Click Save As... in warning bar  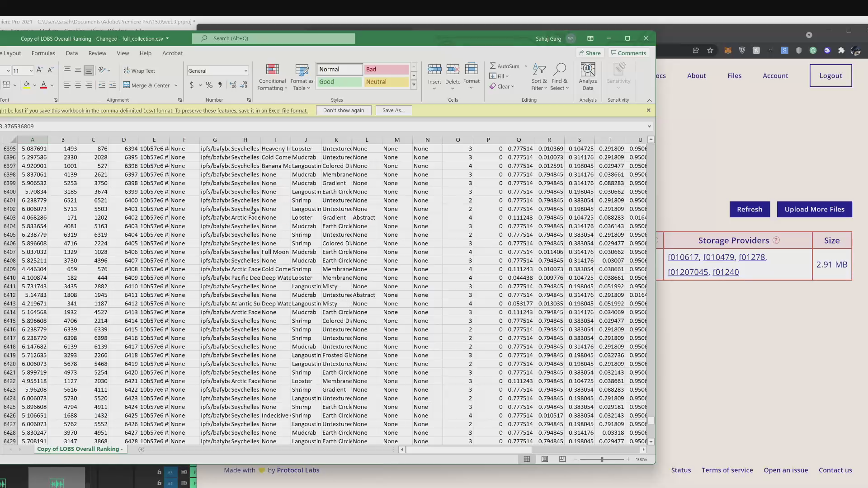(393, 110)
